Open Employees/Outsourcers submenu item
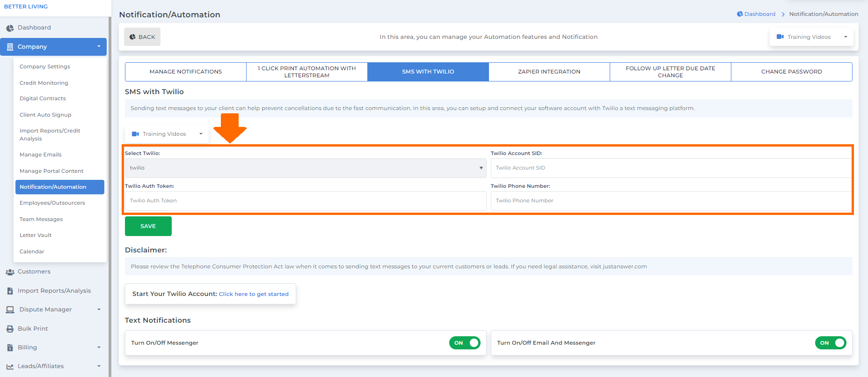This screenshot has width=868, height=377. (52, 203)
